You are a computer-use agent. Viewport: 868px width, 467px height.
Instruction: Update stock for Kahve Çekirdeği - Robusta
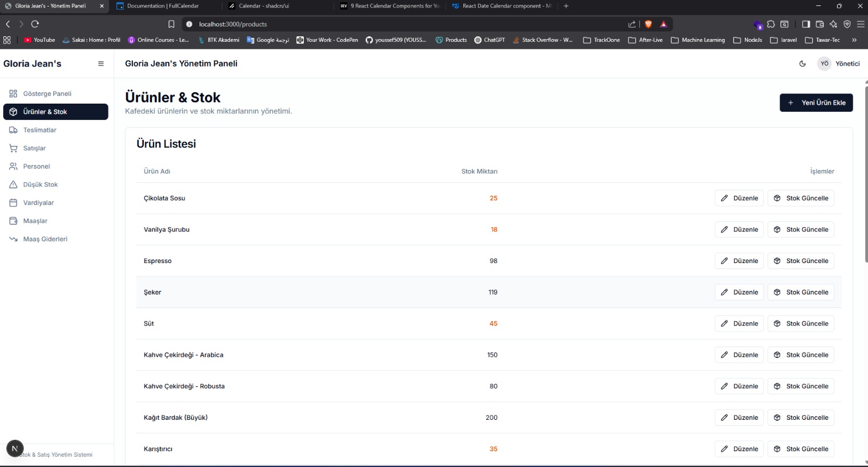tap(801, 386)
